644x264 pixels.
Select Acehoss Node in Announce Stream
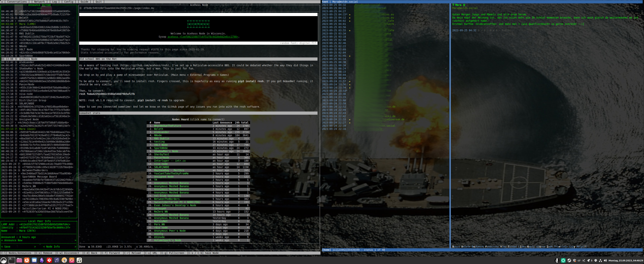[x=39, y=59]
